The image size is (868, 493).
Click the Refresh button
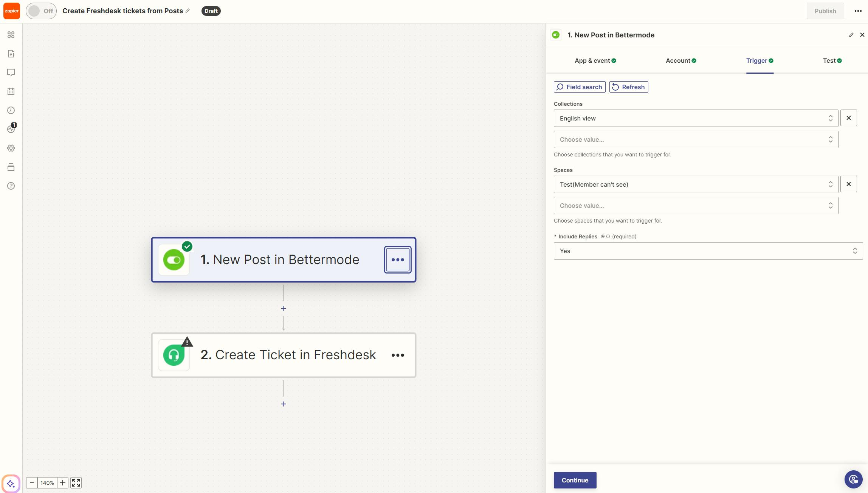click(x=629, y=87)
